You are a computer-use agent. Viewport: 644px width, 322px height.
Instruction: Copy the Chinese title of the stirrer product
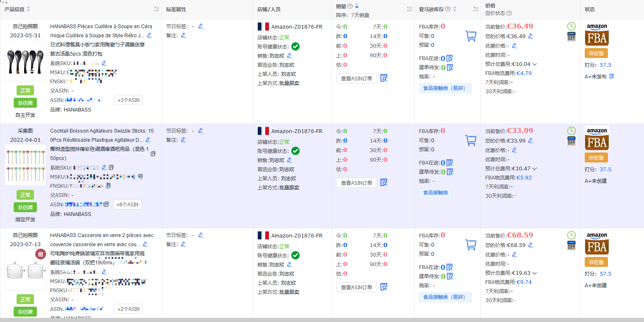point(153,154)
